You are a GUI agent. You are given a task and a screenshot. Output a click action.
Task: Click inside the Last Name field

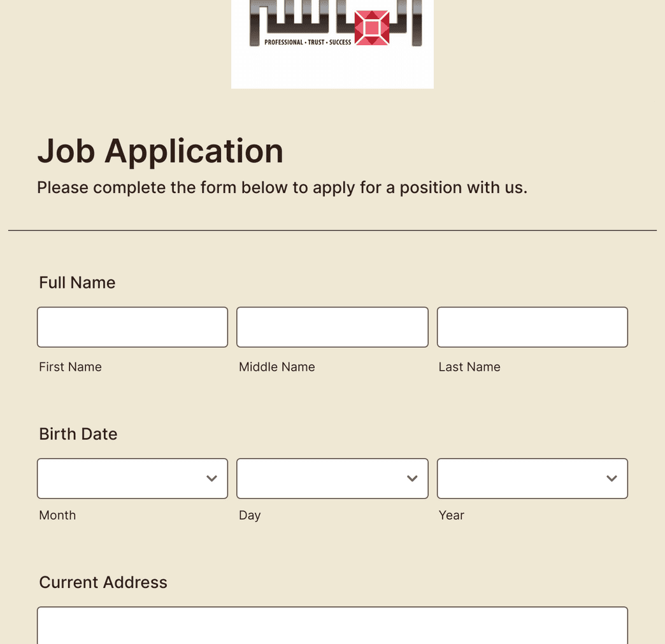(x=532, y=327)
